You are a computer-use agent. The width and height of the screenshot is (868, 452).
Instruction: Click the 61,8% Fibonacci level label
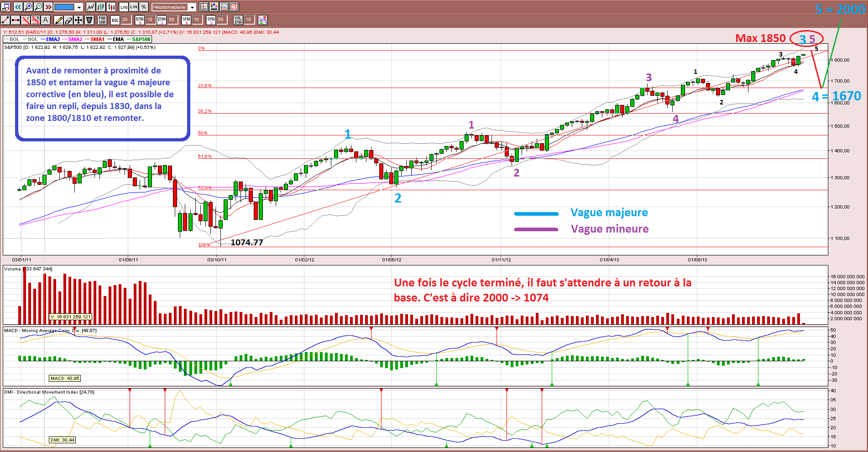204,156
